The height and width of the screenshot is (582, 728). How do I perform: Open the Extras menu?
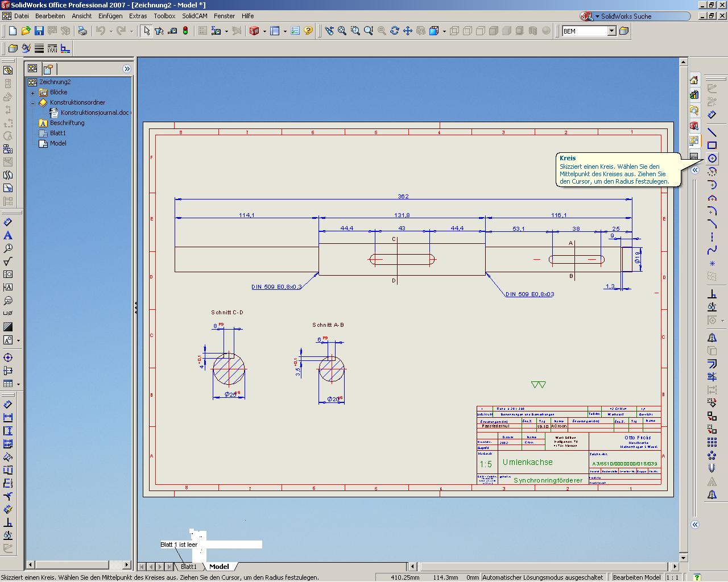pos(138,16)
